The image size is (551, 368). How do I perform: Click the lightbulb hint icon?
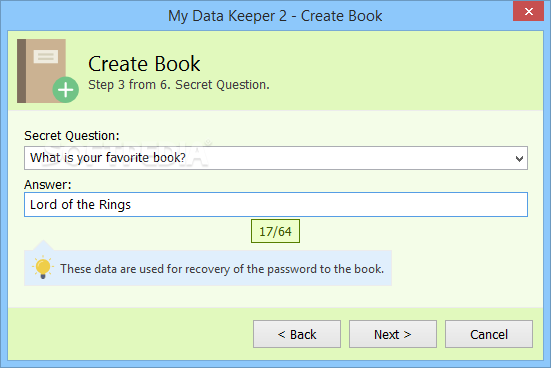point(43,267)
